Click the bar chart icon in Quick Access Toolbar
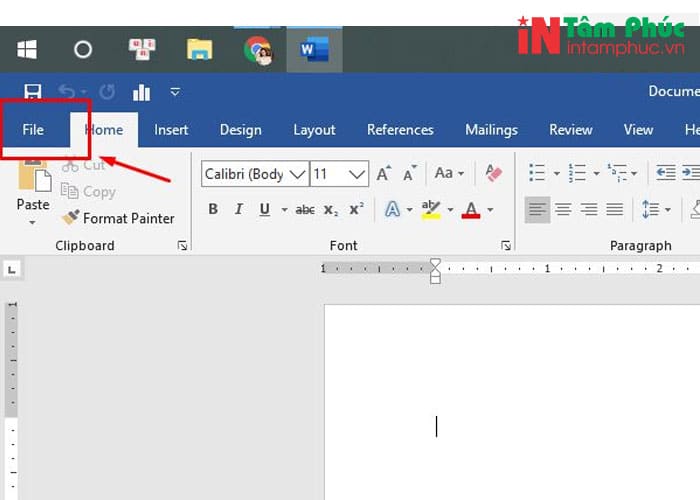The height and width of the screenshot is (500, 700). tap(142, 92)
